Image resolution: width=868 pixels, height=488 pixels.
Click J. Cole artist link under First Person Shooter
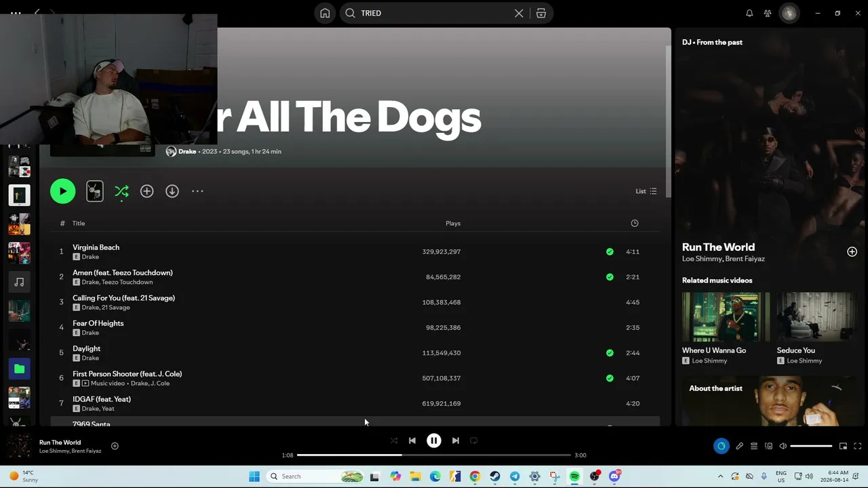(159, 383)
